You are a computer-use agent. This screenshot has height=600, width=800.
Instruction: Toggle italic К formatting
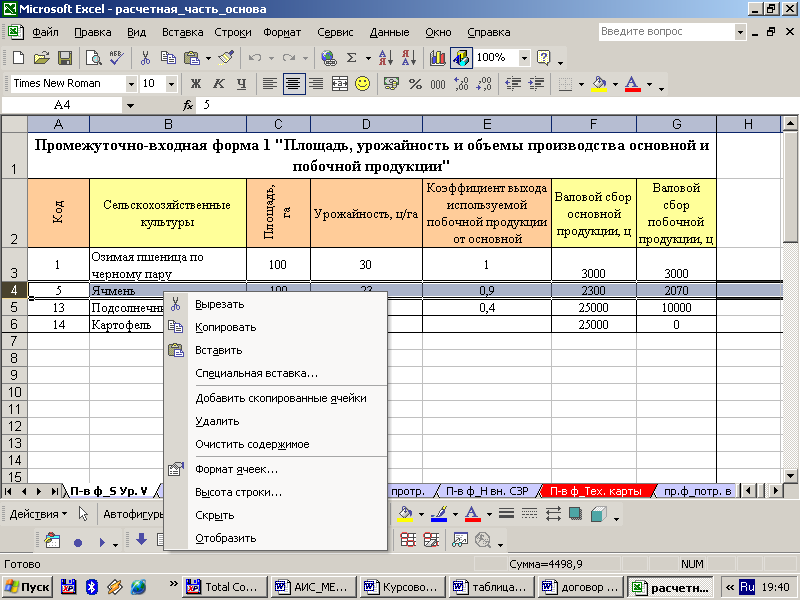tap(218, 84)
